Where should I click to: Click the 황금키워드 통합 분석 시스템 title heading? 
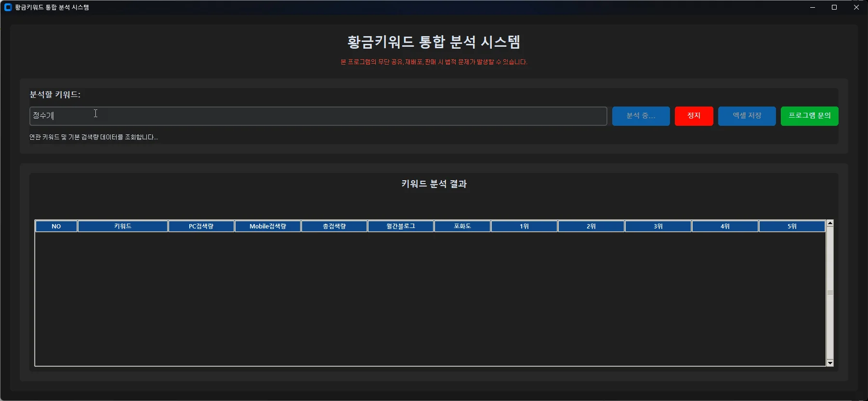(434, 42)
